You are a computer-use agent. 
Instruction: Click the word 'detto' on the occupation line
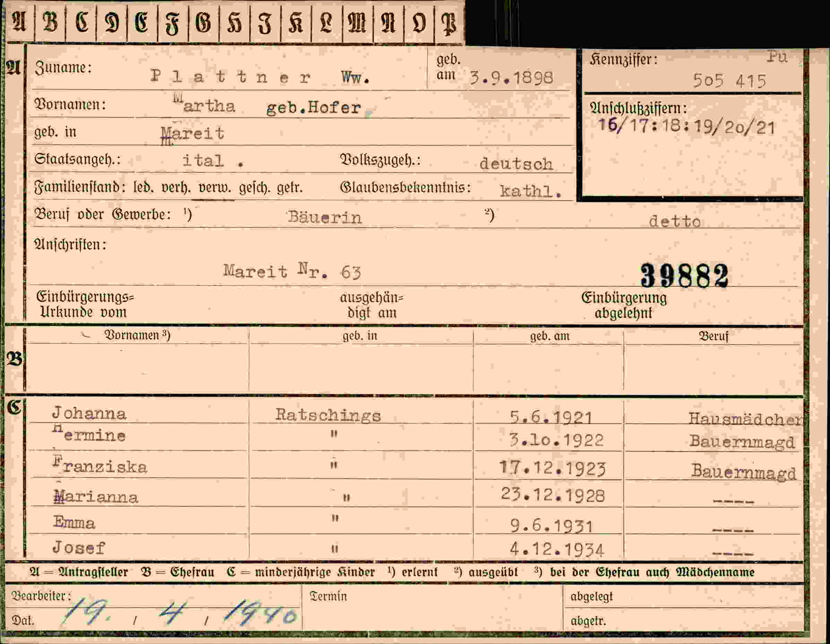(x=675, y=221)
